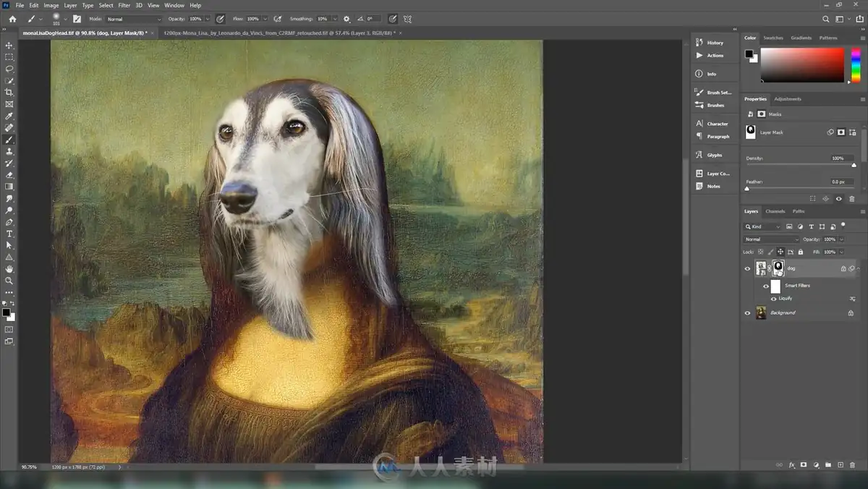Open the brush Mode dropdown
The image size is (868, 489).
(x=134, y=19)
